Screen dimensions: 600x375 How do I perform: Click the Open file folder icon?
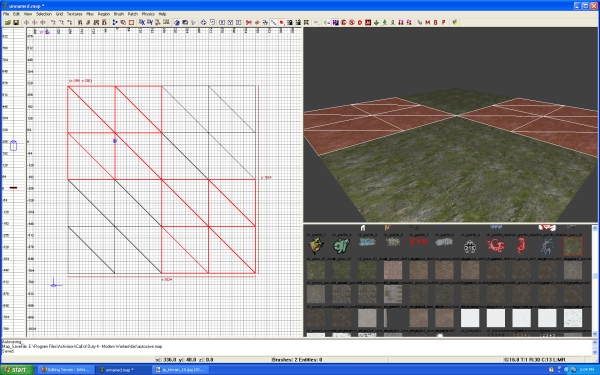(8, 23)
